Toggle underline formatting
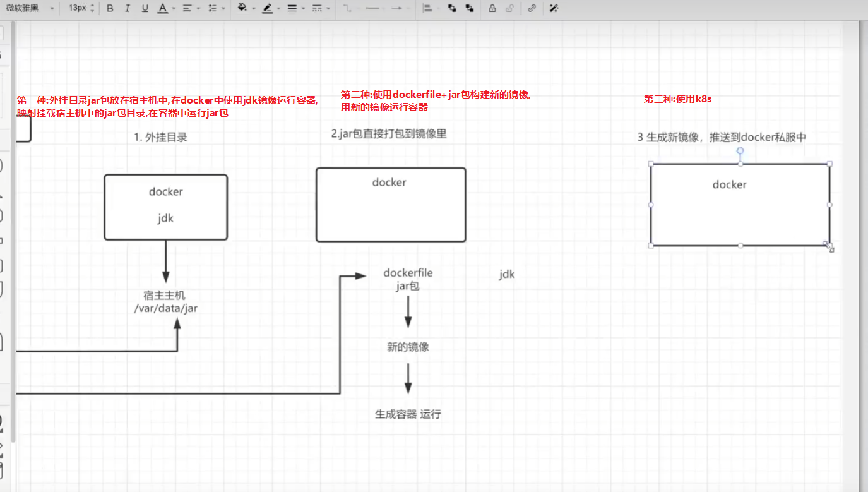 tap(145, 8)
